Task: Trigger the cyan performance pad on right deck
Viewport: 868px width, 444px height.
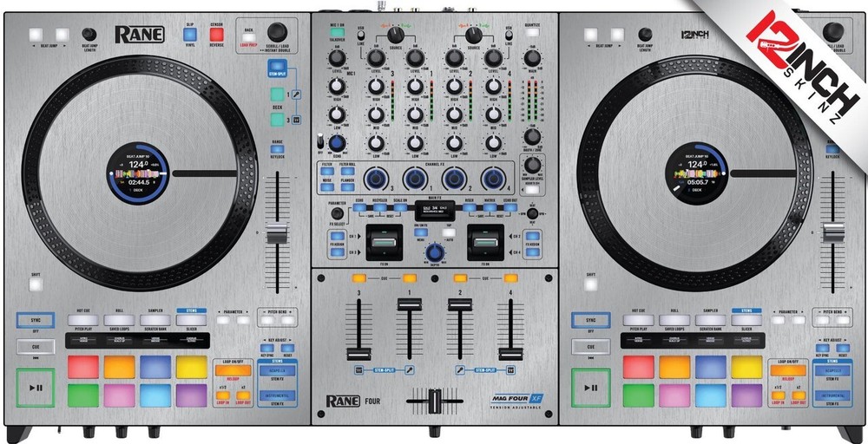Action: (711, 395)
